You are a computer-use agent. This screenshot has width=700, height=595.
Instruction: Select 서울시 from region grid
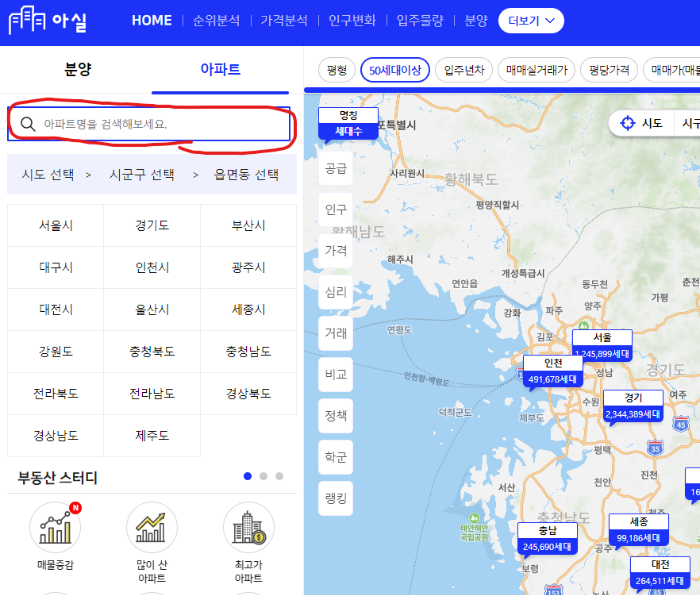tap(55, 225)
